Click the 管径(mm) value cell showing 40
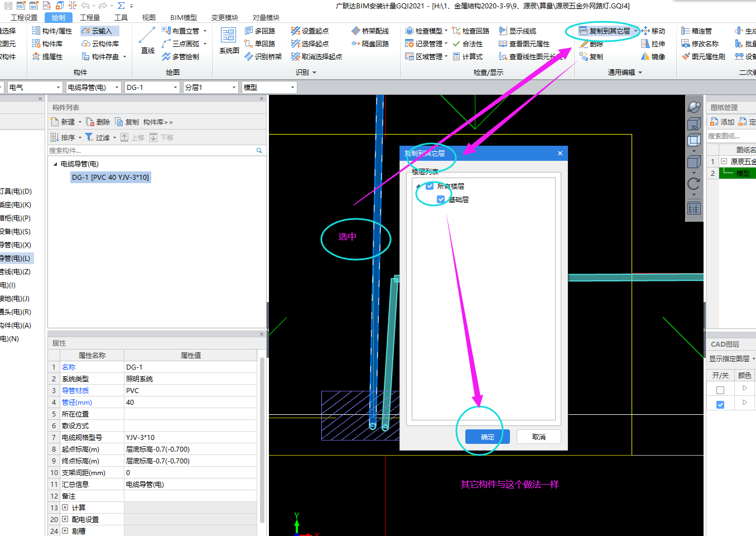The image size is (756, 536). pyautogui.click(x=190, y=402)
